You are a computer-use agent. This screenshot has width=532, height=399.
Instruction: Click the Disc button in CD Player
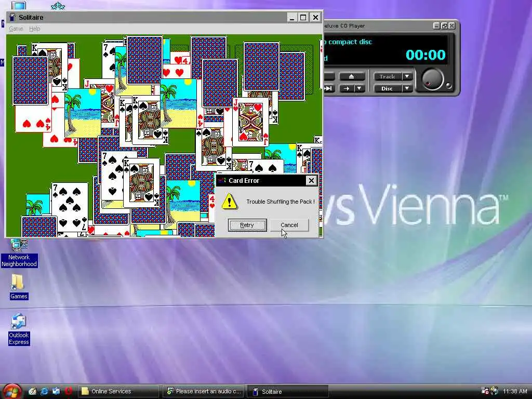(388, 88)
